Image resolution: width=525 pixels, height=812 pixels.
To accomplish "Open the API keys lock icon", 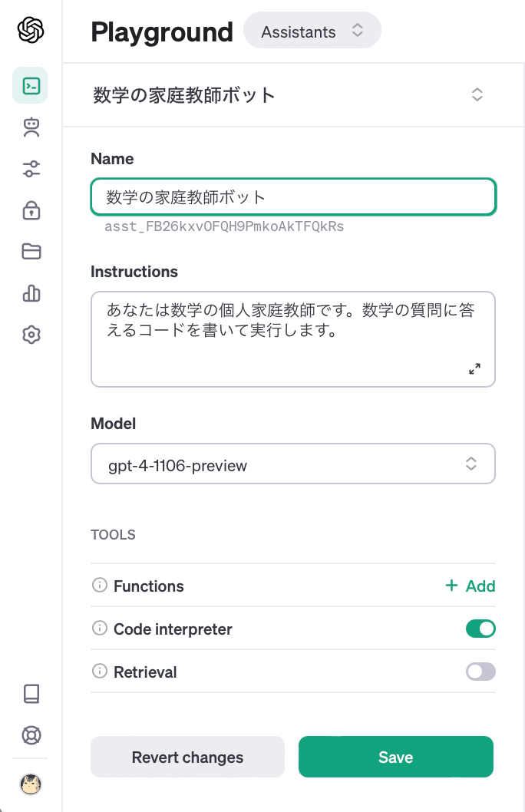I will click(x=30, y=210).
